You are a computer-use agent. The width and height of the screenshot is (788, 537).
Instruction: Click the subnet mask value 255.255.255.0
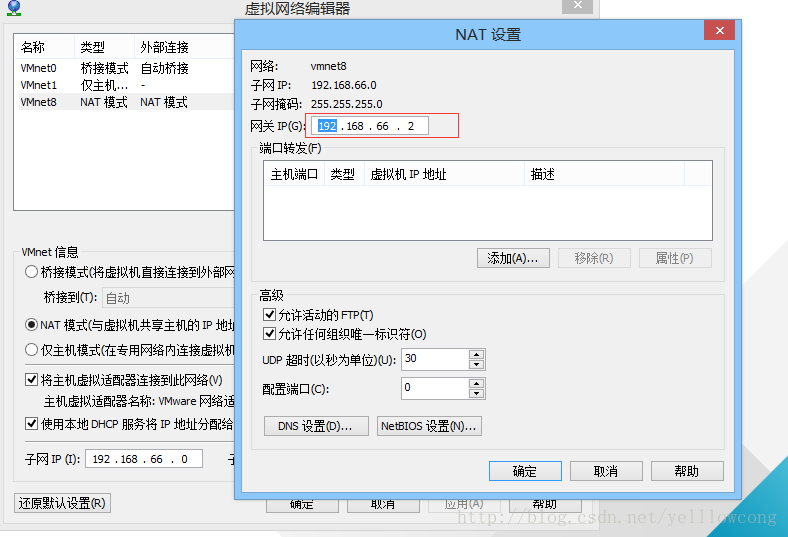coord(346,104)
